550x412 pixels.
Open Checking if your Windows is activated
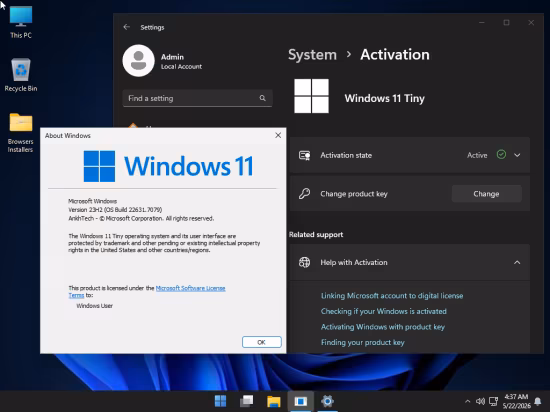click(x=384, y=311)
